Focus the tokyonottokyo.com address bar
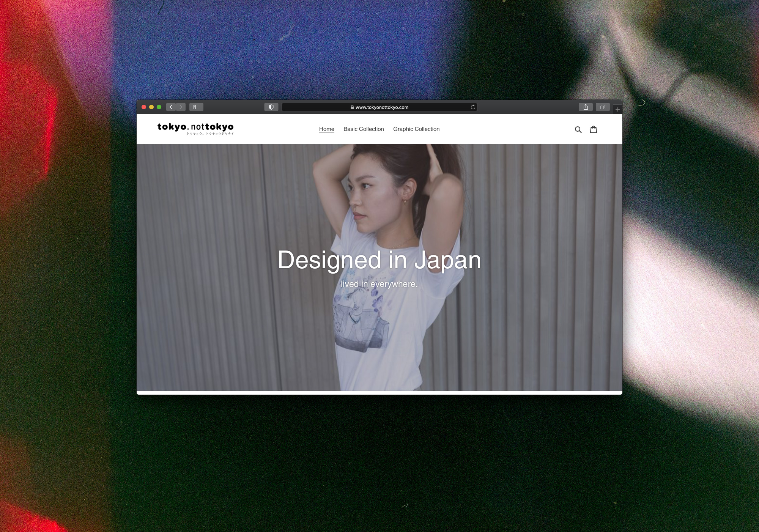 point(379,107)
